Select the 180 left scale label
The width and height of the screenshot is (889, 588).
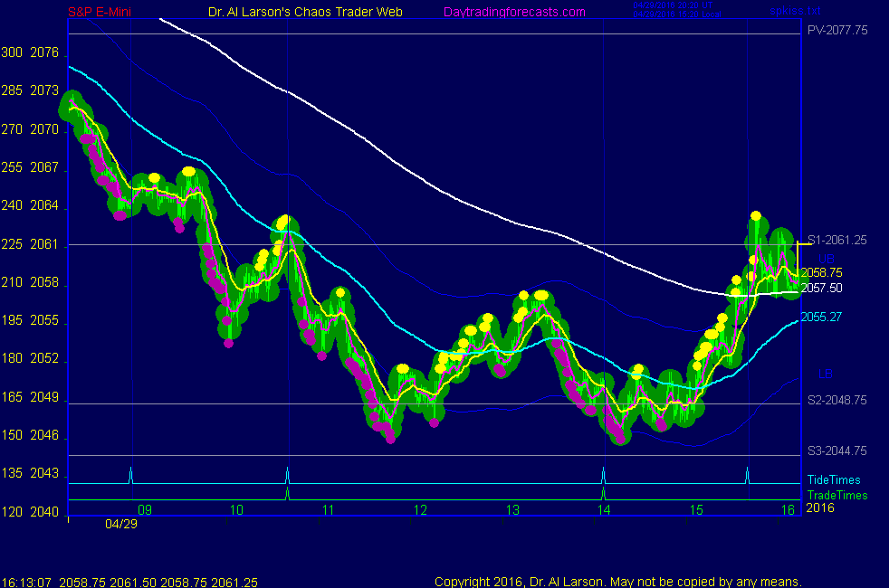point(12,358)
